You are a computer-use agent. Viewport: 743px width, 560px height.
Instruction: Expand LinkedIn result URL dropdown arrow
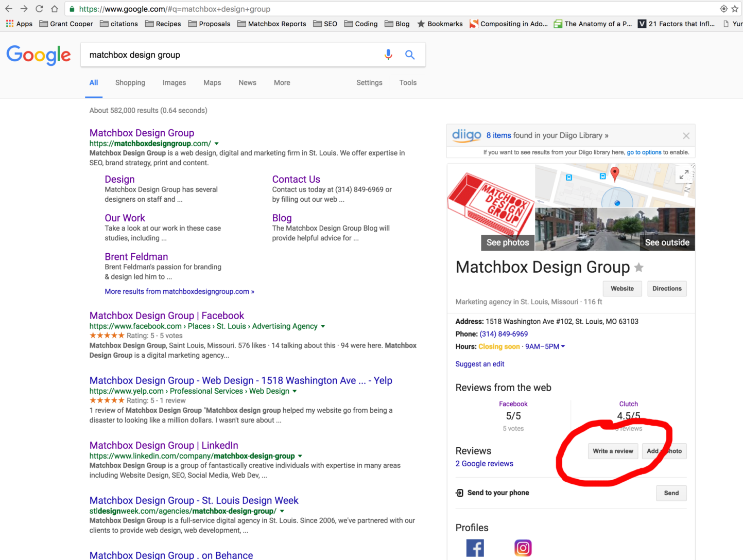[x=300, y=456]
